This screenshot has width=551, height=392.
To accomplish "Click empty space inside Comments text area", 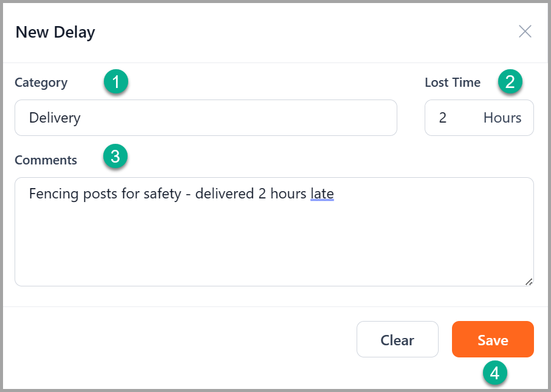I will pos(274,246).
